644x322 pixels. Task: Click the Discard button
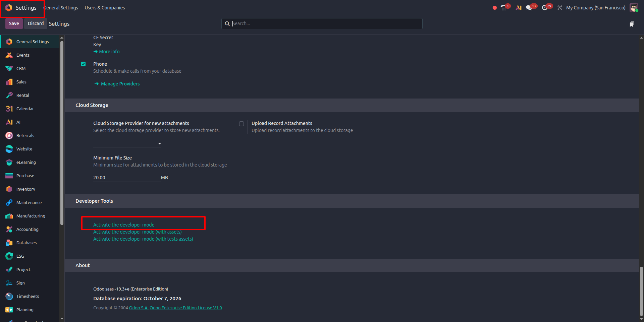(36, 23)
